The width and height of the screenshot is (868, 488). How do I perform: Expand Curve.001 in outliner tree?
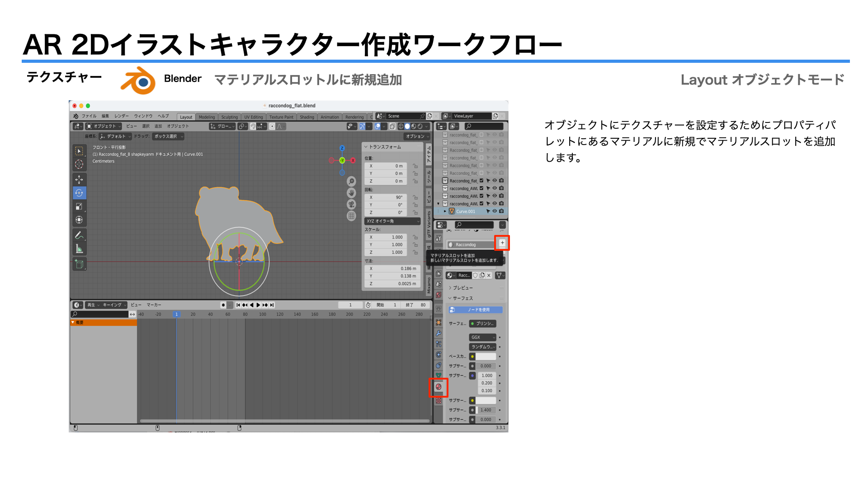445,211
